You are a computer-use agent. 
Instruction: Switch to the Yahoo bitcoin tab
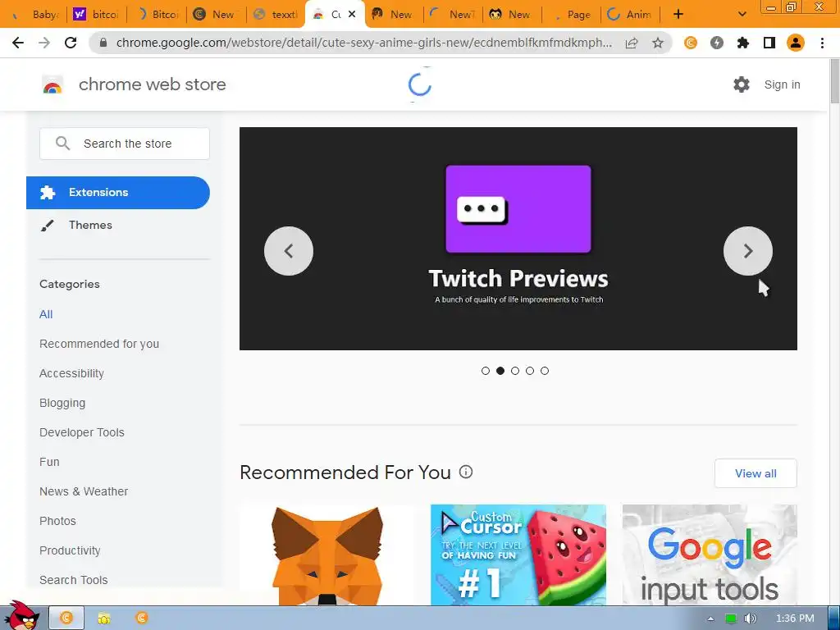tap(97, 15)
